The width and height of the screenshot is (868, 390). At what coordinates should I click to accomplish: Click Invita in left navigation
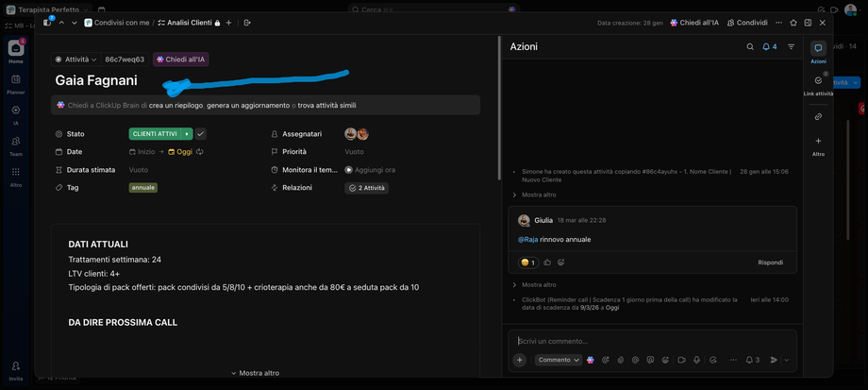[x=15, y=370]
